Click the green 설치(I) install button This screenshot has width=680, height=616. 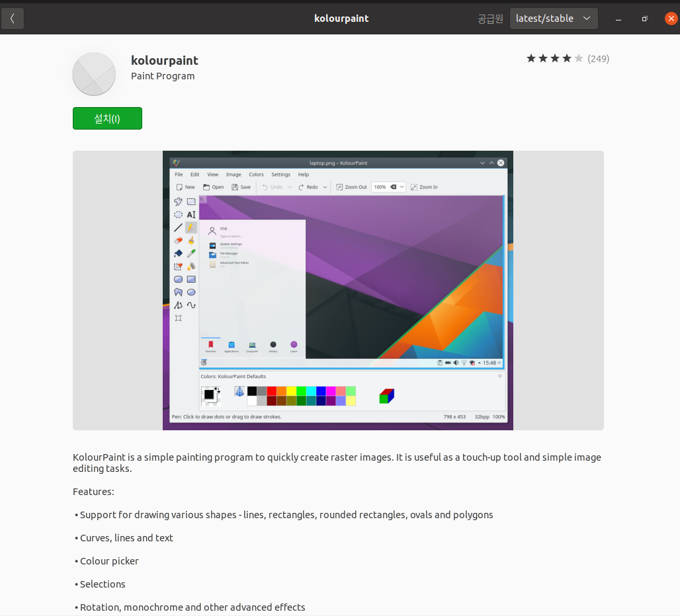coord(107,118)
